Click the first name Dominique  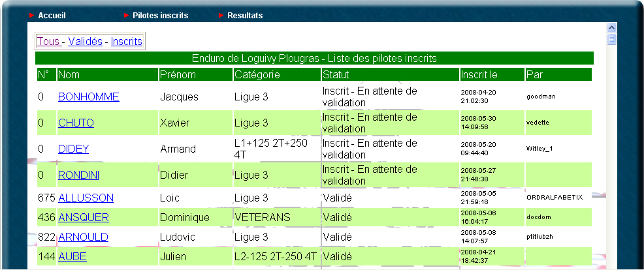(x=185, y=217)
